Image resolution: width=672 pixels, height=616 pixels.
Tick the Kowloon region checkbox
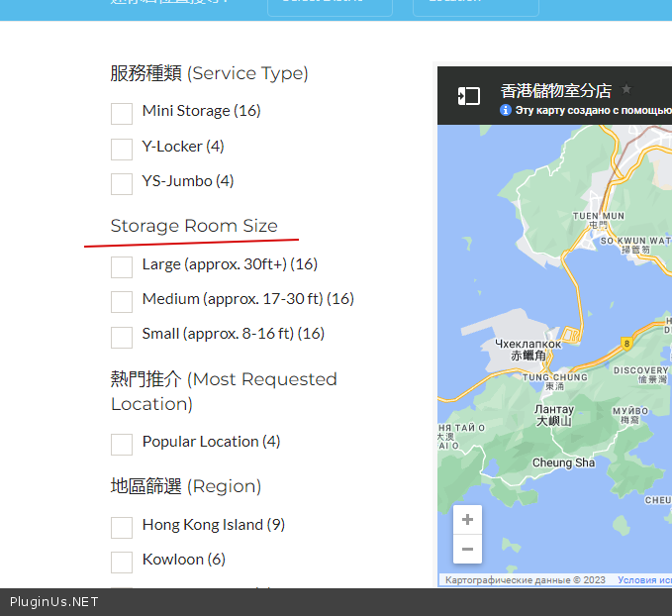[122, 562]
